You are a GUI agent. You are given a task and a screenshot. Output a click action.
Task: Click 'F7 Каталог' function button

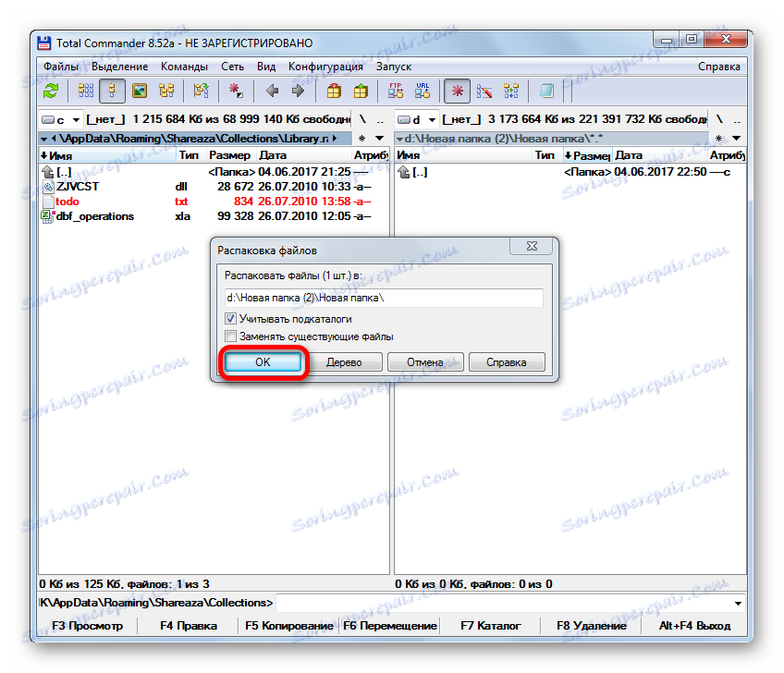click(491, 626)
